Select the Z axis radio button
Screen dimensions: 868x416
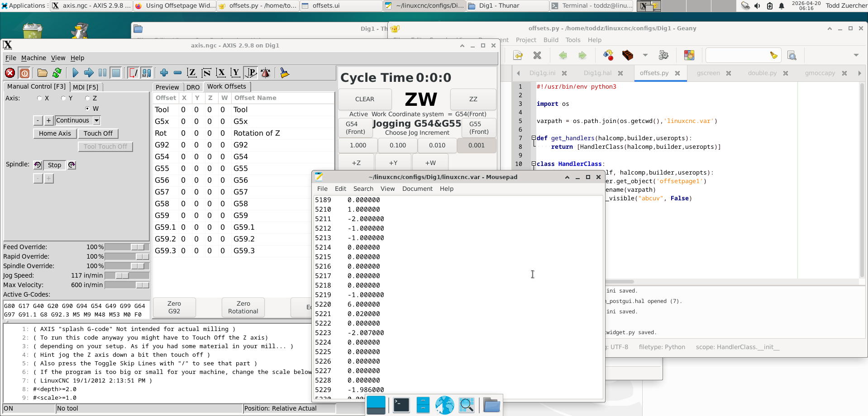87,98
